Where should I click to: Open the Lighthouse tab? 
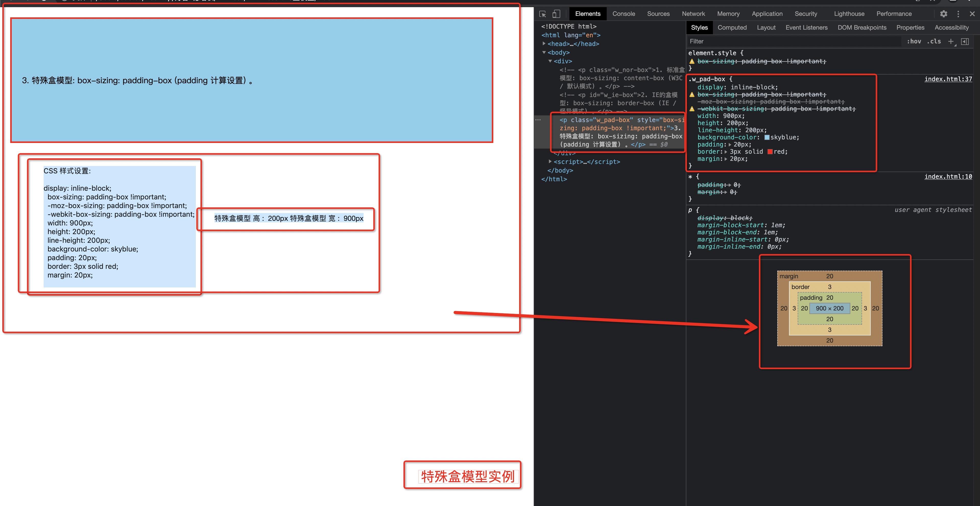click(x=849, y=14)
